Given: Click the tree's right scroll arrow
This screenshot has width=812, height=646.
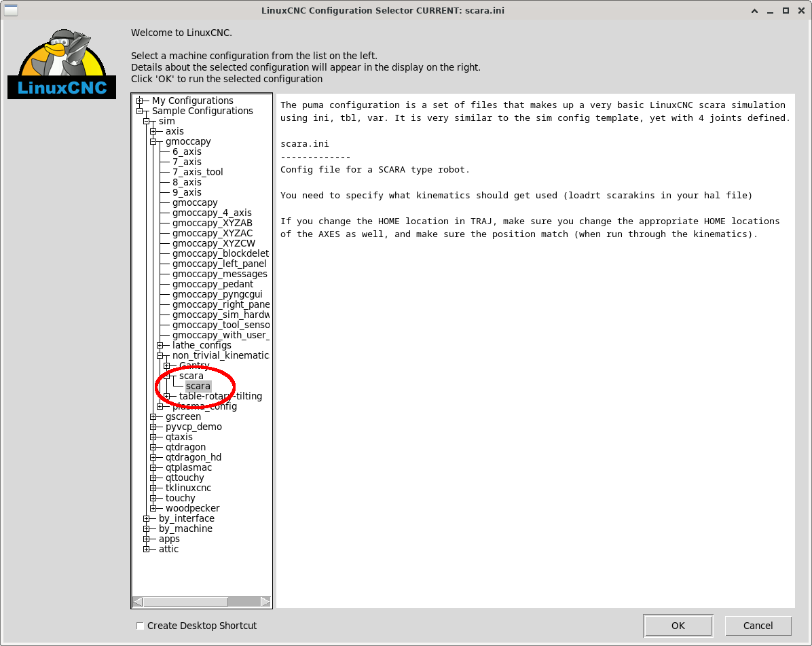Looking at the screenshot, I should [265, 602].
